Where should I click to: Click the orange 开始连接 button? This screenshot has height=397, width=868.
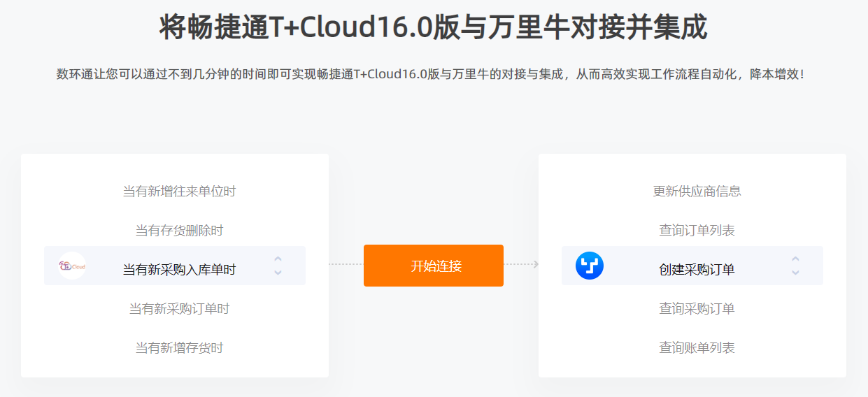[434, 266]
